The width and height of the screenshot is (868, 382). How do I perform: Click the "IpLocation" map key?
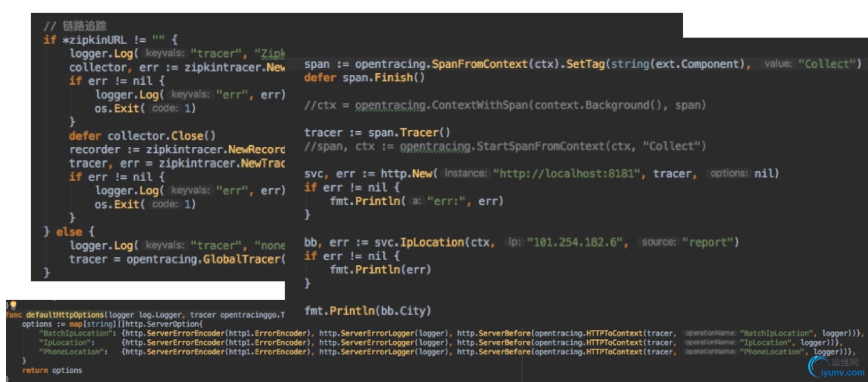click(65, 343)
